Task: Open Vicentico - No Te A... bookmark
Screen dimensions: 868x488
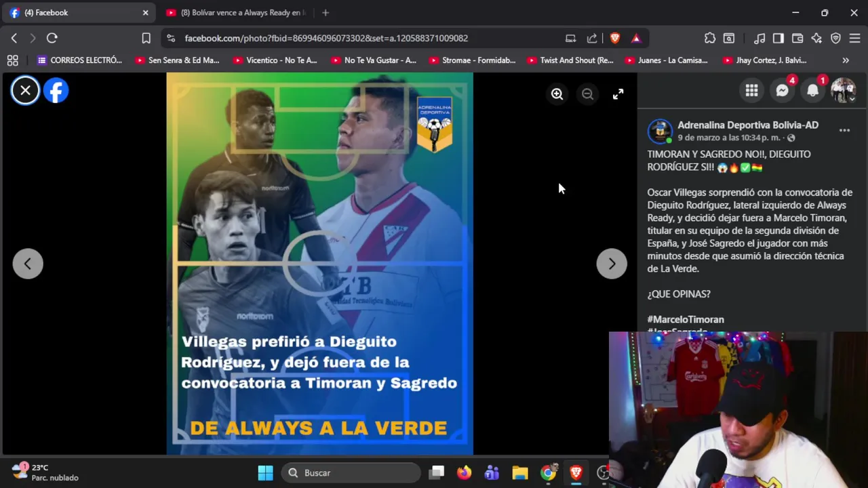Action: coord(275,60)
